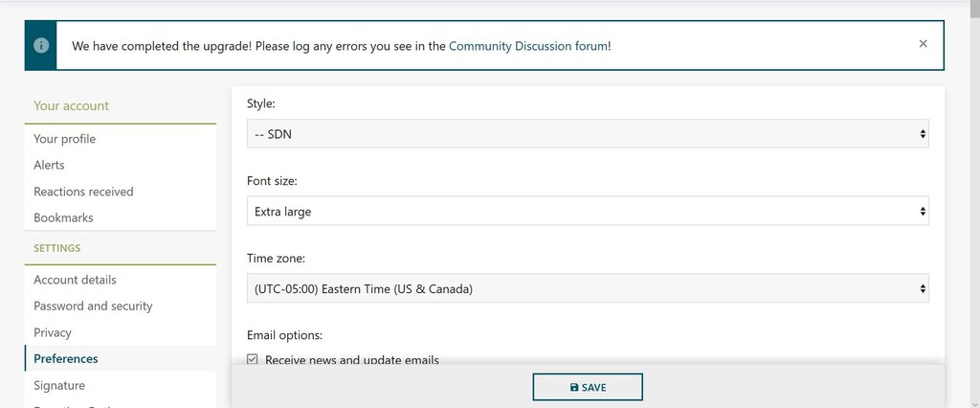
Task: Open the Community Discussion forum link
Action: (x=527, y=45)
